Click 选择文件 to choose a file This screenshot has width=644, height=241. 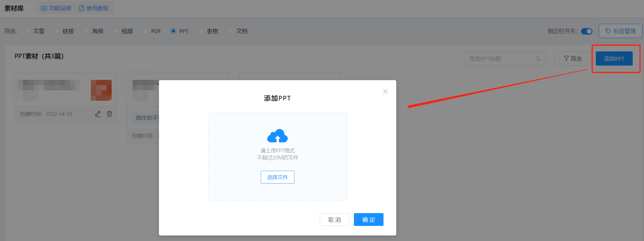click(277, 177)
